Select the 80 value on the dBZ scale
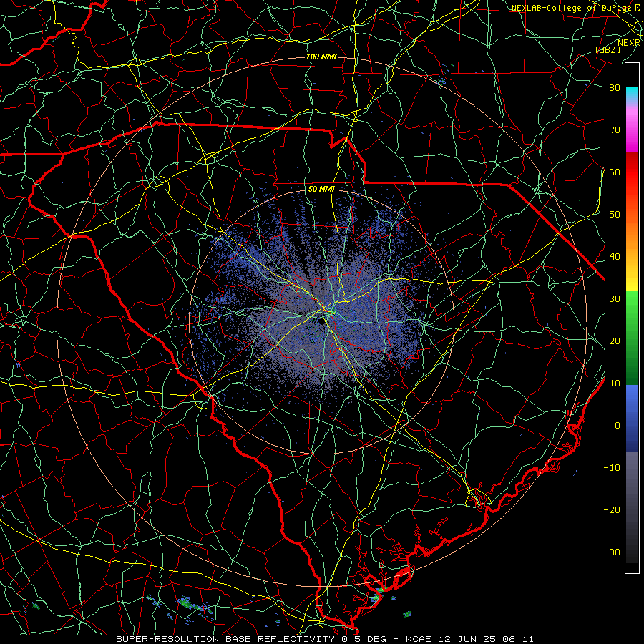 615,87
